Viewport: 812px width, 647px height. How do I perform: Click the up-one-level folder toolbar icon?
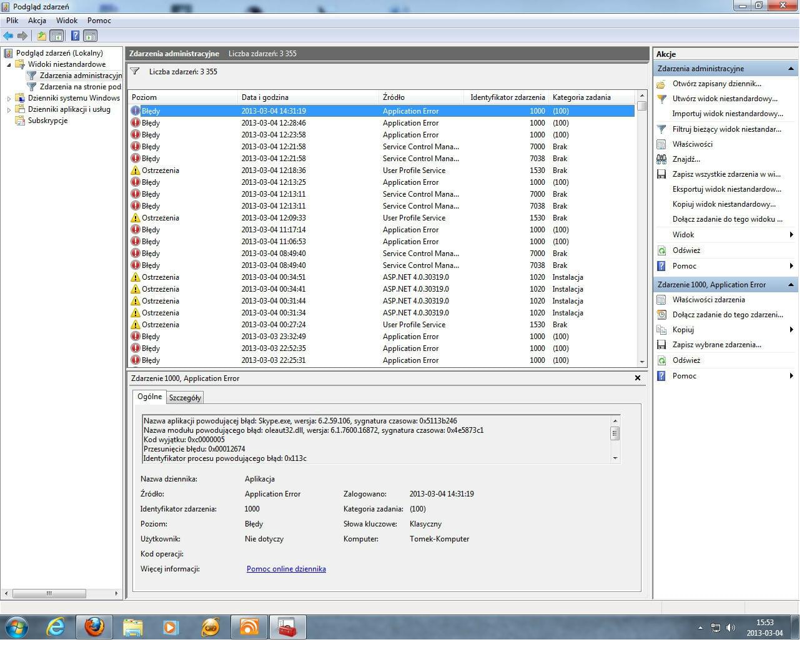coord(41,36)
